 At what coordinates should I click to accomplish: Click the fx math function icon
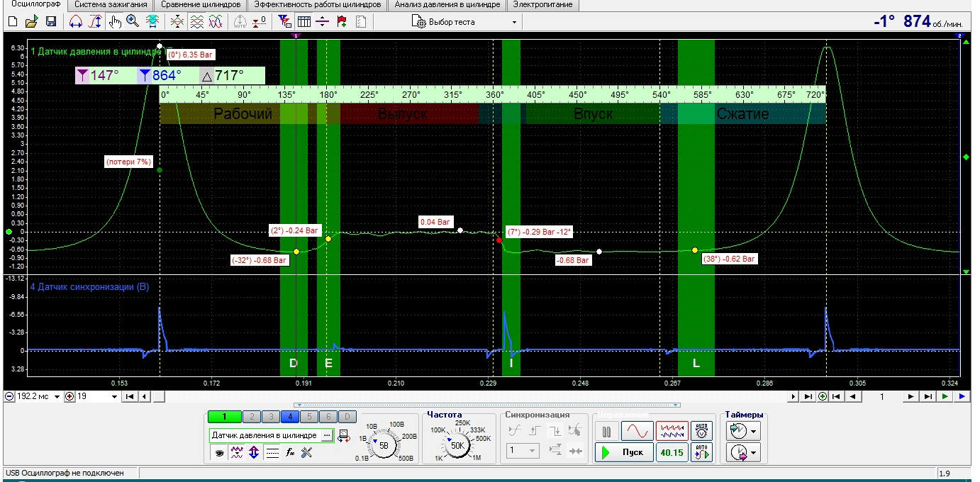(290, 453)
